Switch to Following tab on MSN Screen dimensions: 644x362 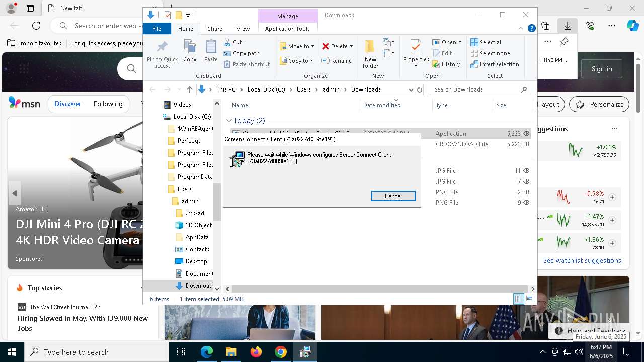point(108,104)
